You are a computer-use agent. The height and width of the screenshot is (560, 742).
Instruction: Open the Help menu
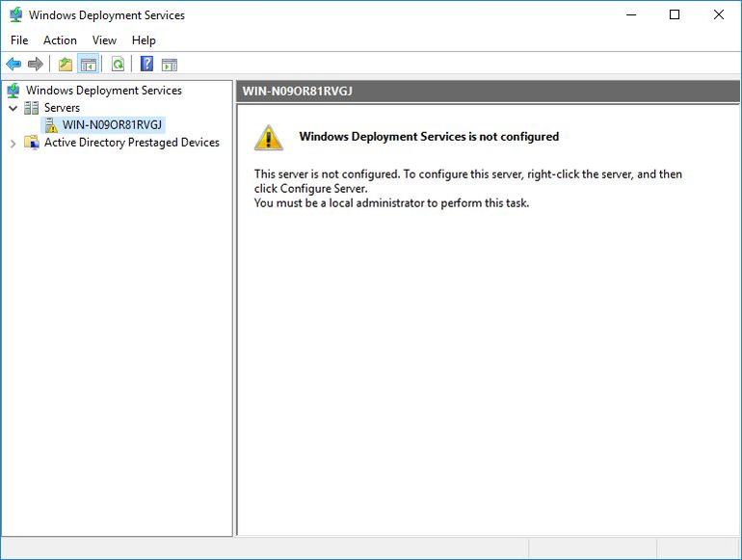144,40
